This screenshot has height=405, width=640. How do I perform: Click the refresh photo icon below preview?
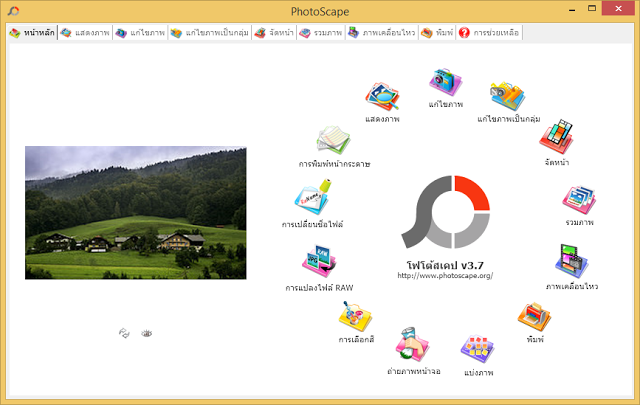click(x=124, y=333)
